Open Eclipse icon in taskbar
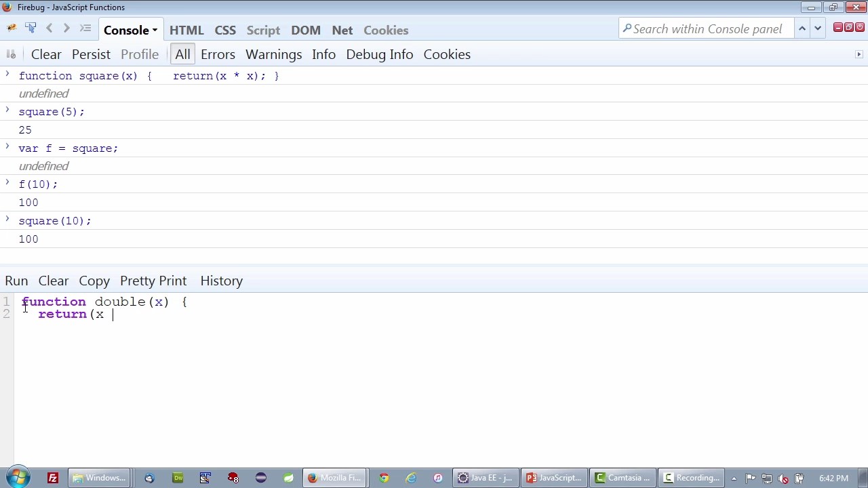 (x=261, y=478)
